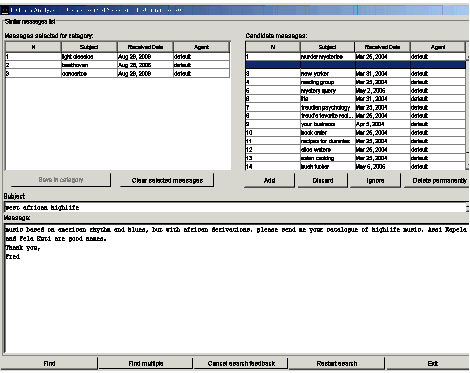This screenshot has width=470, height=373.
Task: Click the Find button at the bottom
Action: (49, 363)
